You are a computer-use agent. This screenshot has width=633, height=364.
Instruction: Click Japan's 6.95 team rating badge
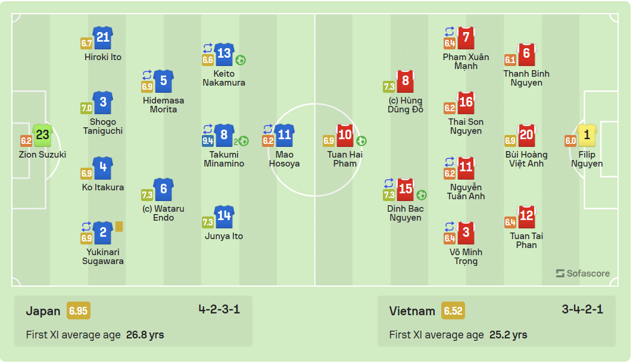79,311
